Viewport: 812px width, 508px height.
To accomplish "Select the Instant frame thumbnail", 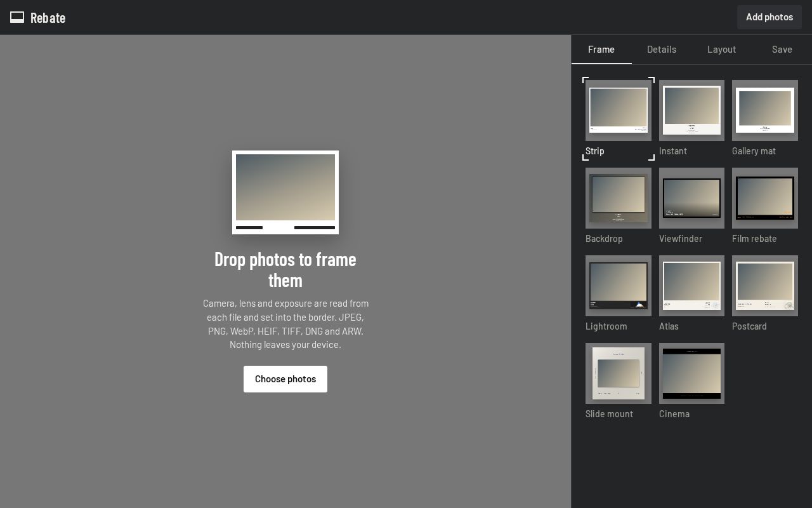I will pyautogui.click(x=691, y=110).
